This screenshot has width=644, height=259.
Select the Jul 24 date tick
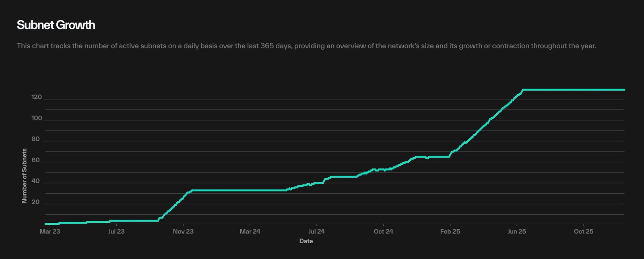coord(316,231)
